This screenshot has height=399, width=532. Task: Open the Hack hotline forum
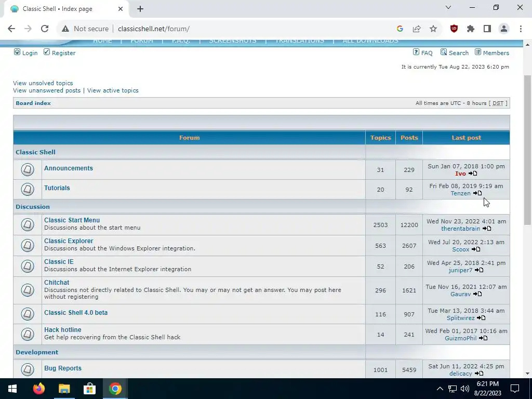(63, 330)
